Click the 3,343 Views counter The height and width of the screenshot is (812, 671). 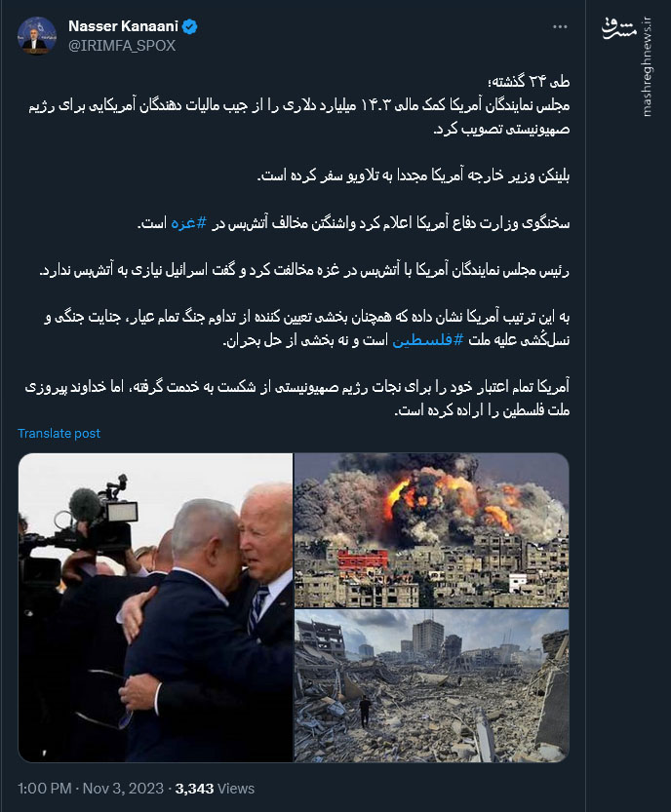click(x=215, y=789)
